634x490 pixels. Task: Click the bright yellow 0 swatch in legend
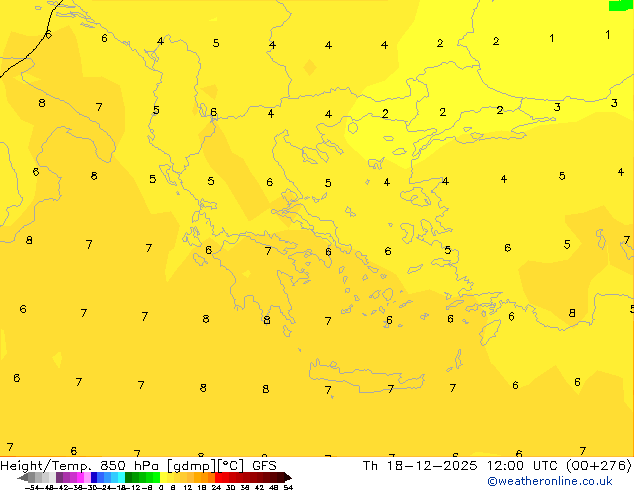pyautogui.click(x=164, y=477)
